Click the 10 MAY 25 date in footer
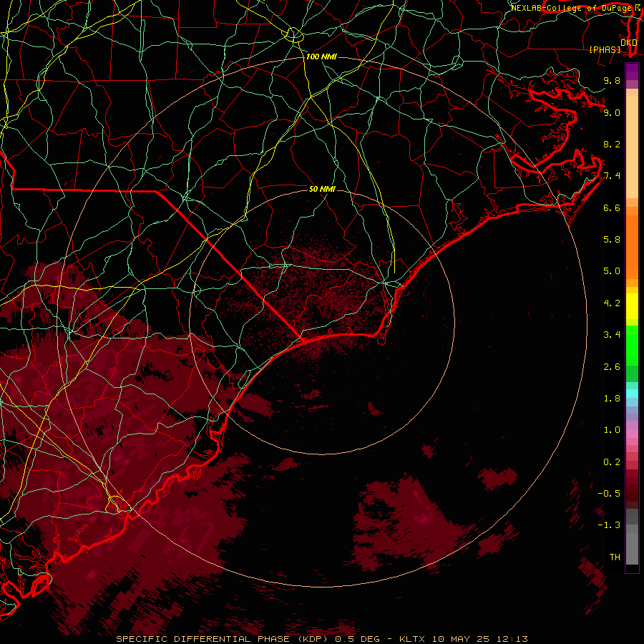The image size is (644, 644). pyautogui.click(x=460, y=639)
